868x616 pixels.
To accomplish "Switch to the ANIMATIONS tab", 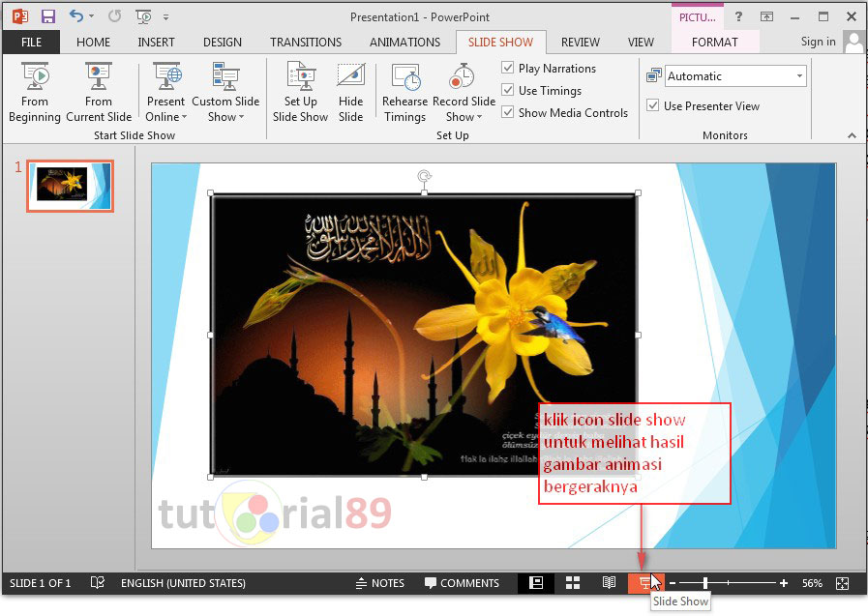I will [x=404, y=42].
